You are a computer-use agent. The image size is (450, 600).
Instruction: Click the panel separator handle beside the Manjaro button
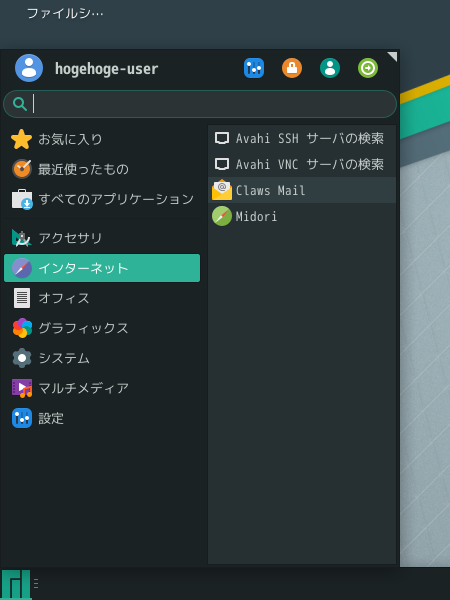click(x=36, y=584)
